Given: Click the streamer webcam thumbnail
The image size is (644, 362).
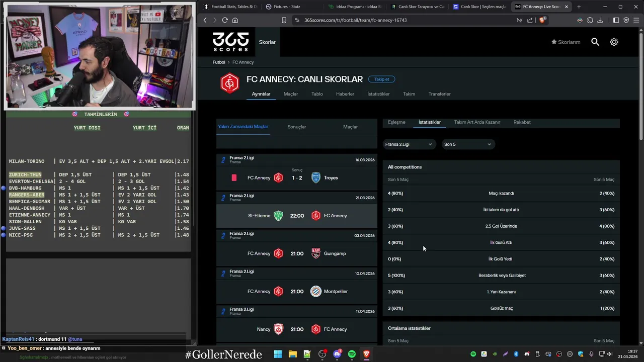Looking at the screenshot, I should tap(99, 56).
